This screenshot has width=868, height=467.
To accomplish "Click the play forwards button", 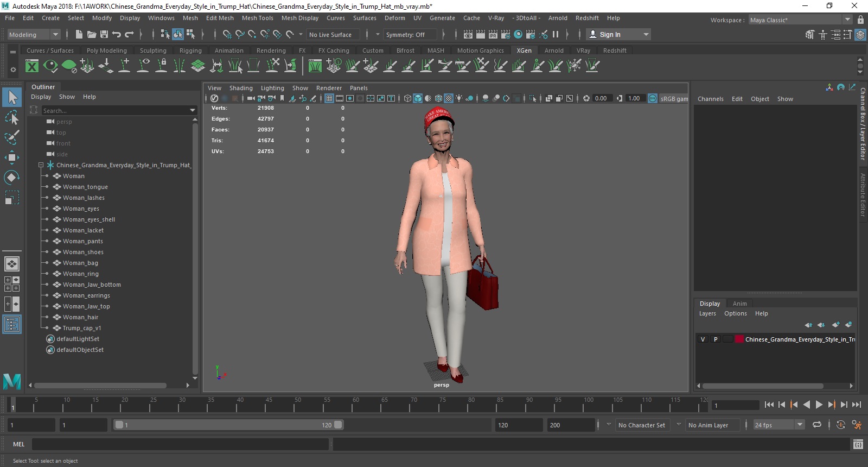I will [x=819, y=405].
